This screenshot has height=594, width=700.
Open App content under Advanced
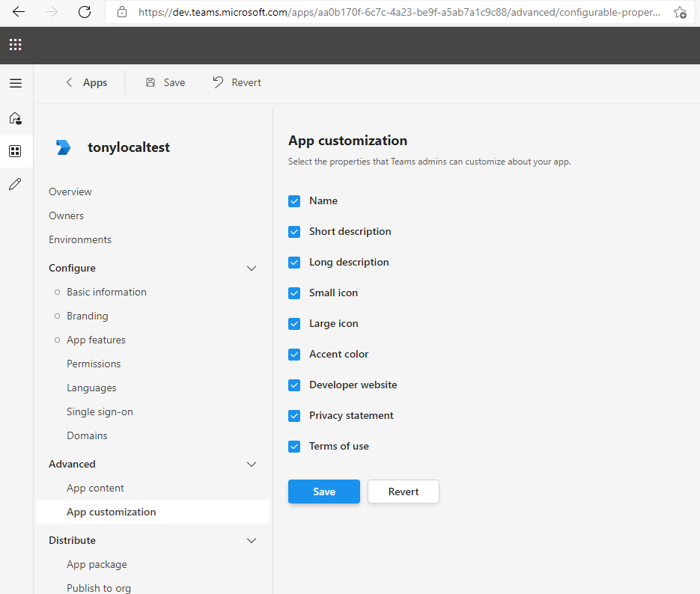[x=95, y=489]
